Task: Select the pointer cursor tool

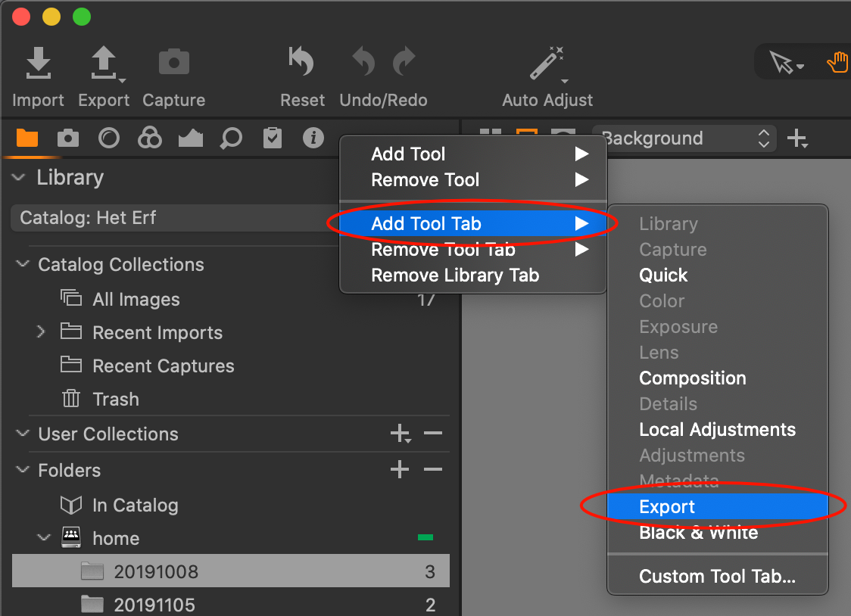Action: coord(784,63)
